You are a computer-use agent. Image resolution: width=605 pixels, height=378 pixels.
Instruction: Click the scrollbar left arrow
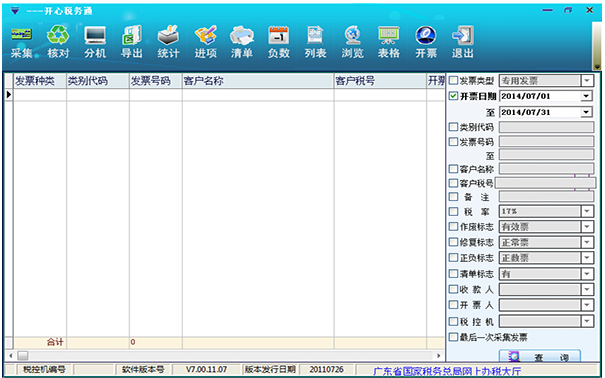click(x=10, y=355)
